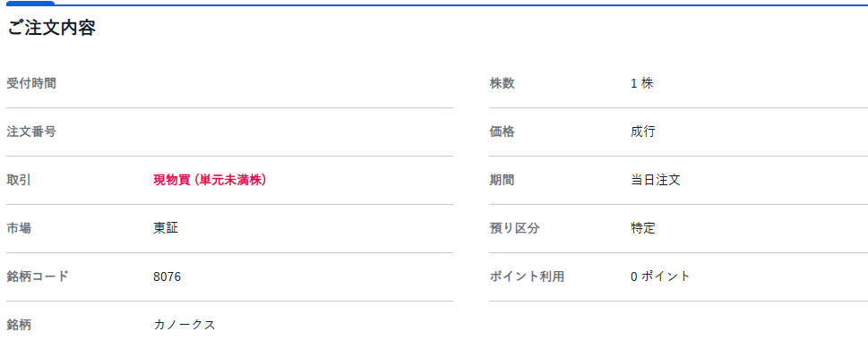Select the 当日注文 period value
The width and height of the screenshot is (868, 340).
click(x=656, y=180)
